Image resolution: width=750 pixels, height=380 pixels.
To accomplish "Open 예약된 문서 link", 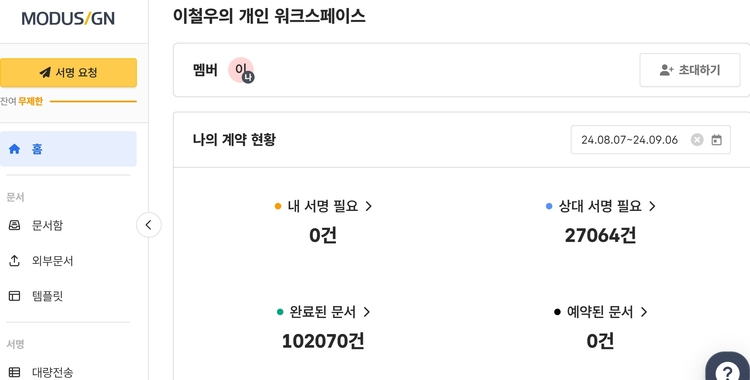I will point(600,312).
